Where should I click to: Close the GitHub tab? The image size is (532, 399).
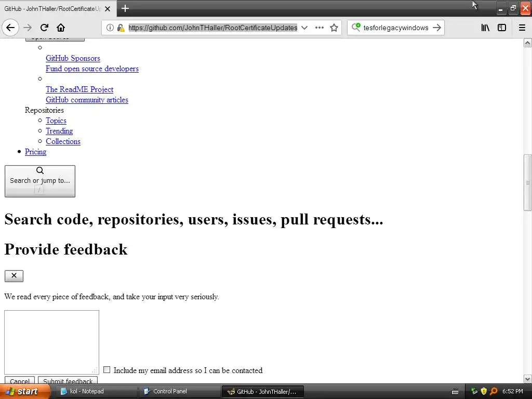point(108,9)
